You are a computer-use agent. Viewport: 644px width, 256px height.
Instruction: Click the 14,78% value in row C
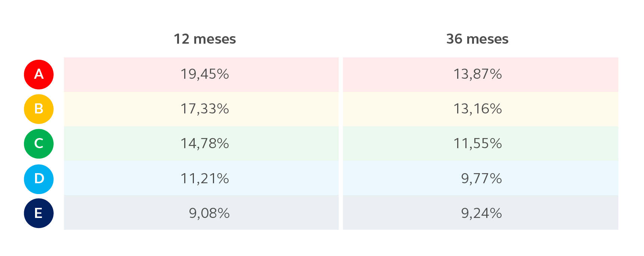205,144
